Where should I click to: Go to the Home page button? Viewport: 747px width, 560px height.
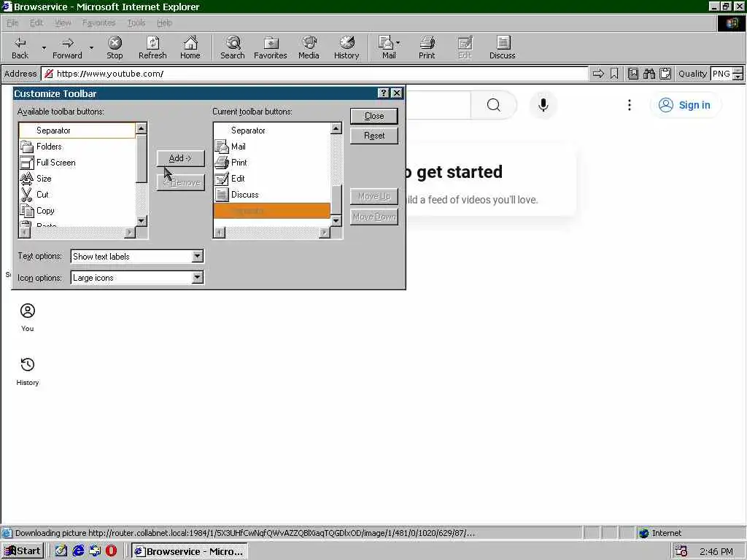point(190,47)
